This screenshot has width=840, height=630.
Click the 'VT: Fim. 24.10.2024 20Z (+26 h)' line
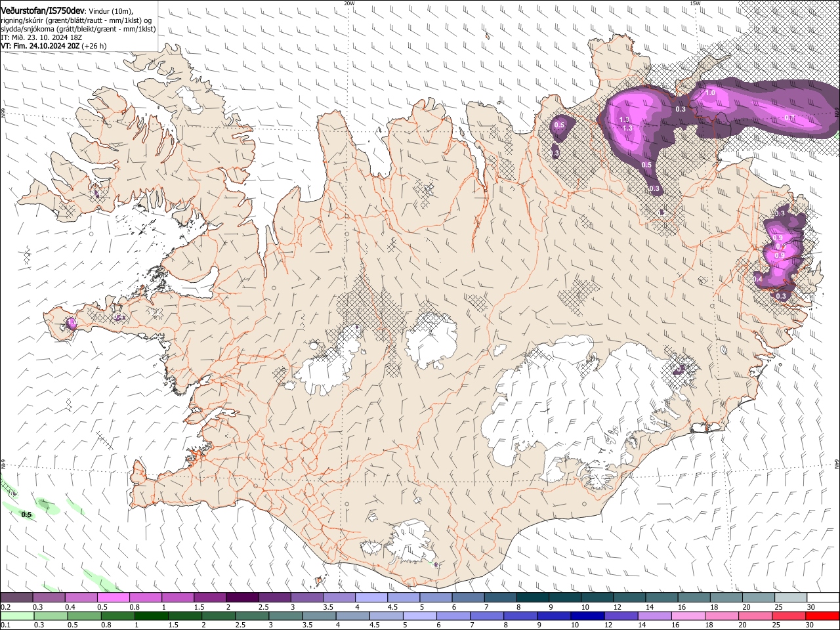tap(54, 46)
